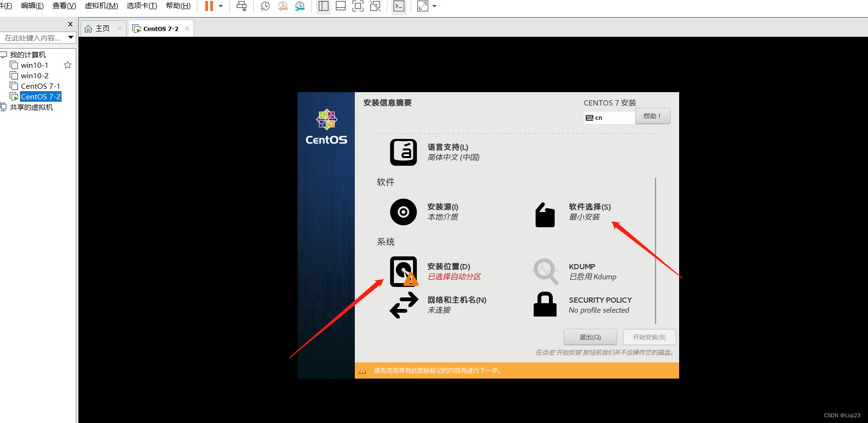This screenshot has width=868, height=423.
Task: Toggle the thumbnail bar view icon
Action: pos(341,6)
